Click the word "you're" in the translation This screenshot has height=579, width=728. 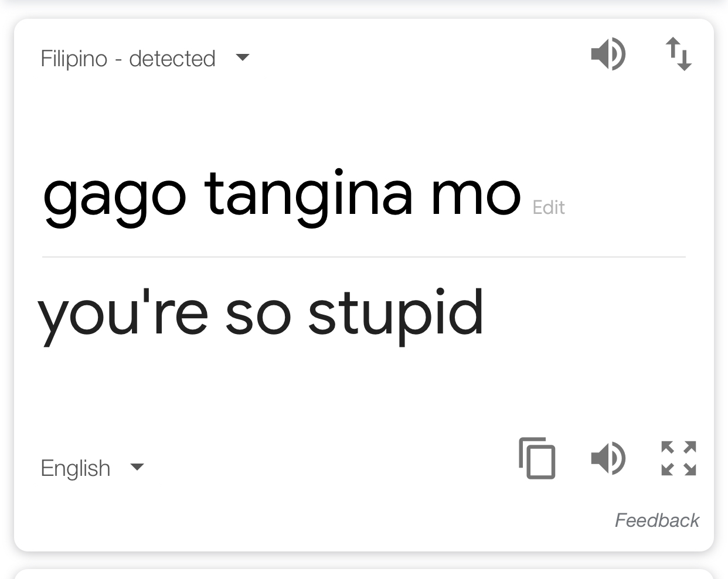pyautogui.click(x=123, y=316)
